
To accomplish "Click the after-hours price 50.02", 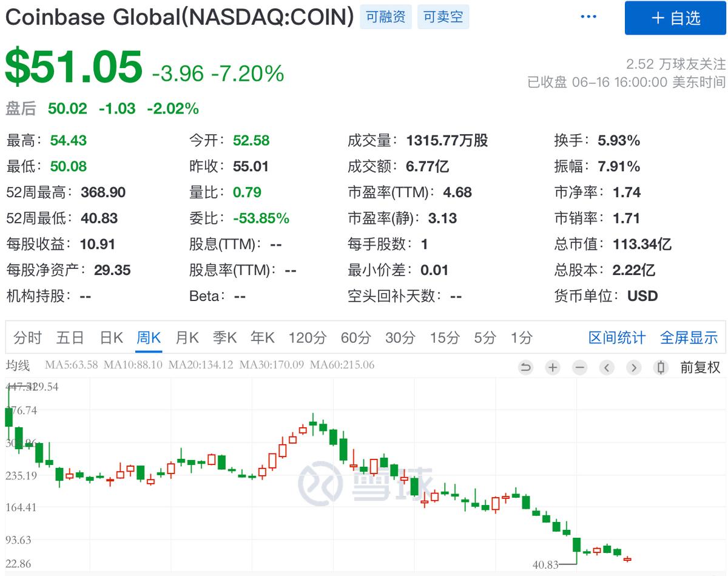I will [x=67, y=109].
